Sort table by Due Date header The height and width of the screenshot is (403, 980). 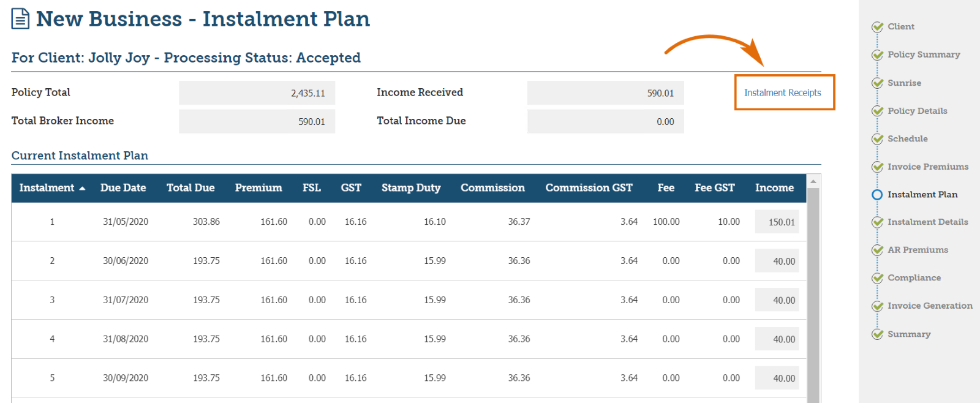[123, 188]
